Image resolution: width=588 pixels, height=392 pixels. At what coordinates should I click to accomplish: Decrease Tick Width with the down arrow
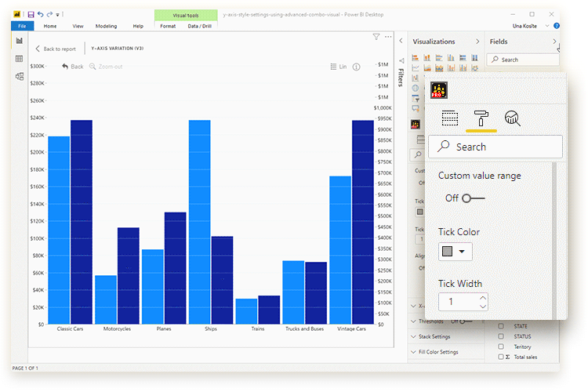coord(483,307)
